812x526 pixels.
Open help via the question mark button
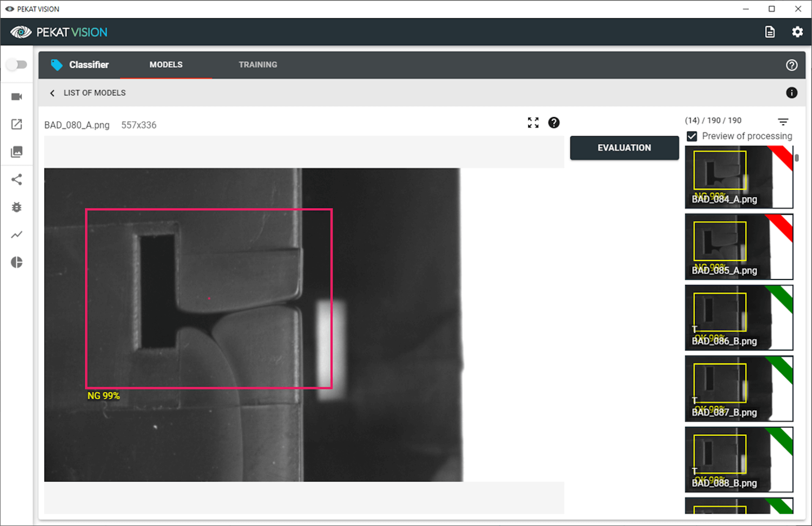click(792, 65)
